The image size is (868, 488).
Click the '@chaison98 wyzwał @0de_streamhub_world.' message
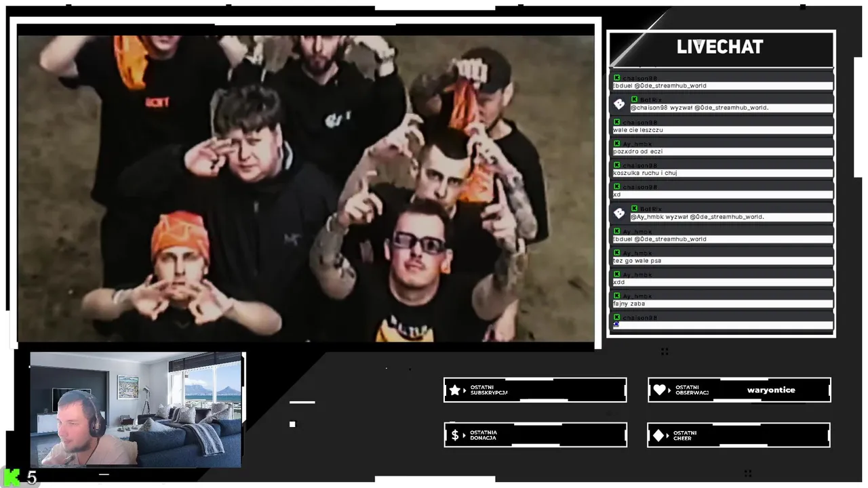click(x=699, y=108)
